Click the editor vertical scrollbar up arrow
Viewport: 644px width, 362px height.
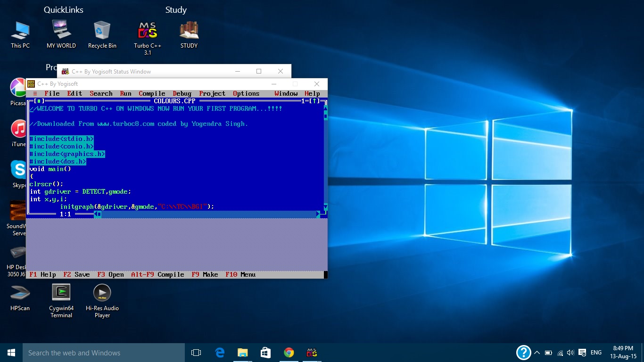tap(325, 108)
